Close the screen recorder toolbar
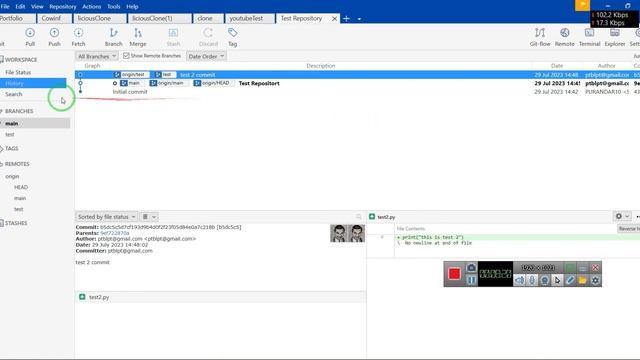This screenshot has width=640, height=360. pyautogui.click(x=596, y=268)
